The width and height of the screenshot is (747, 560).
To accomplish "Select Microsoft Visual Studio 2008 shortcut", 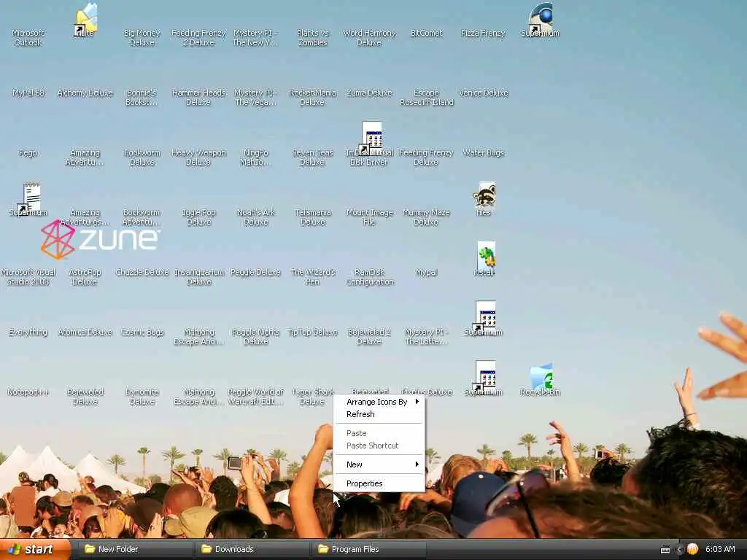I will click(28, 276).
